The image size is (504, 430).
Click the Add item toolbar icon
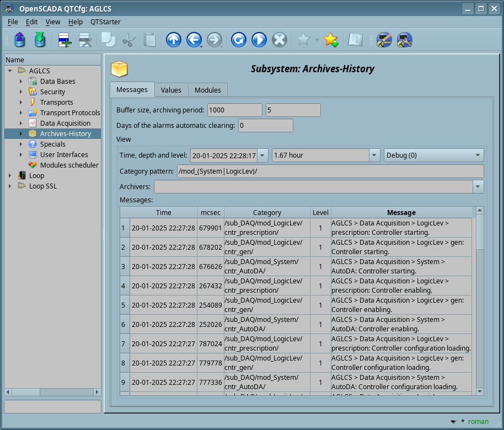point(65,40)
